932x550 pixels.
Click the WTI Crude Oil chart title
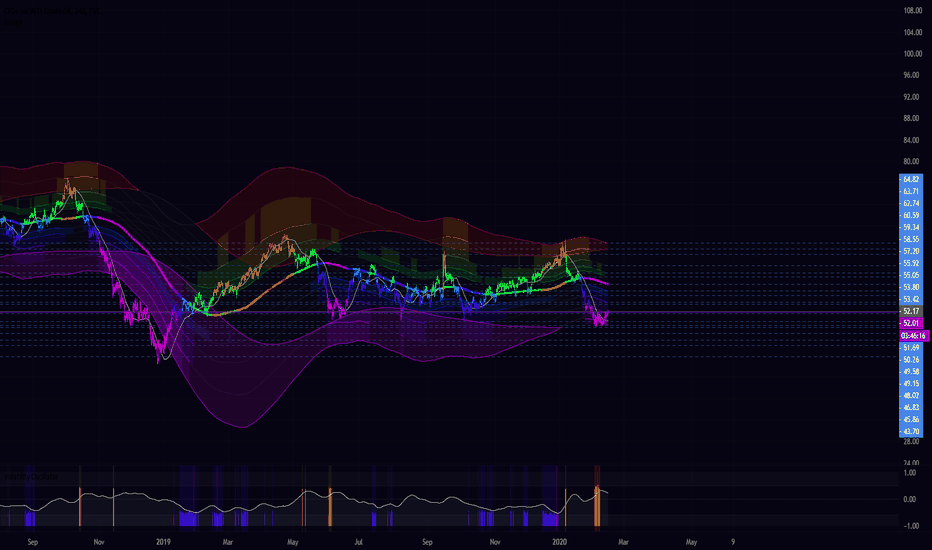tap(52, 11)
